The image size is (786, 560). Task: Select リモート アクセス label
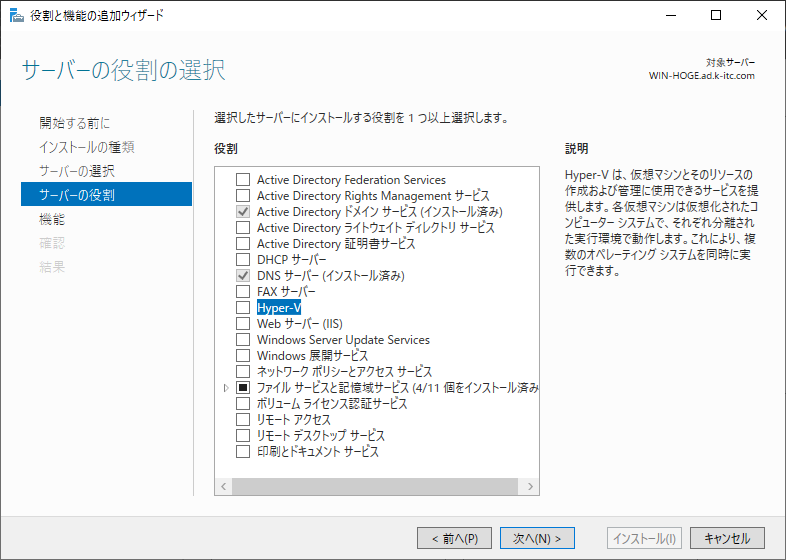[x=294, y=420]
